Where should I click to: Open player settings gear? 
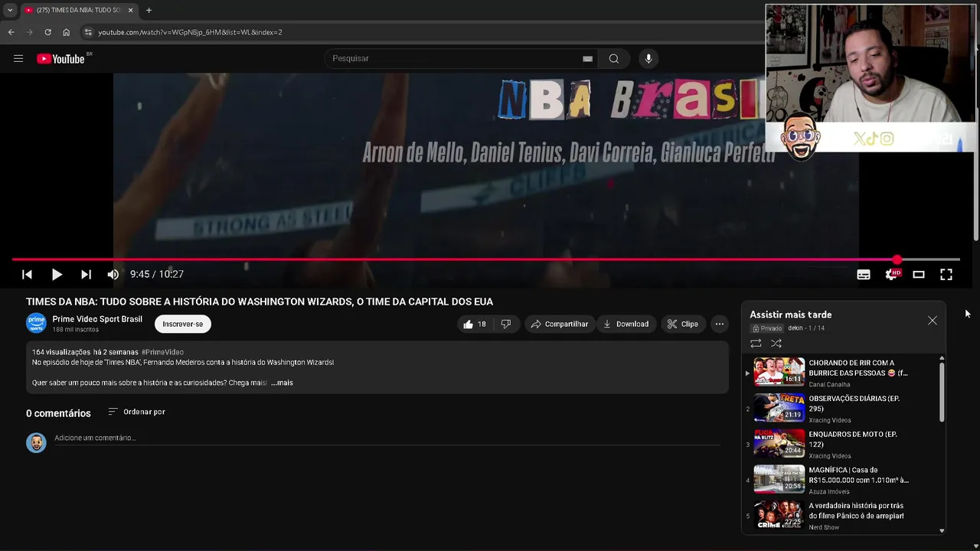click(891, 274)
